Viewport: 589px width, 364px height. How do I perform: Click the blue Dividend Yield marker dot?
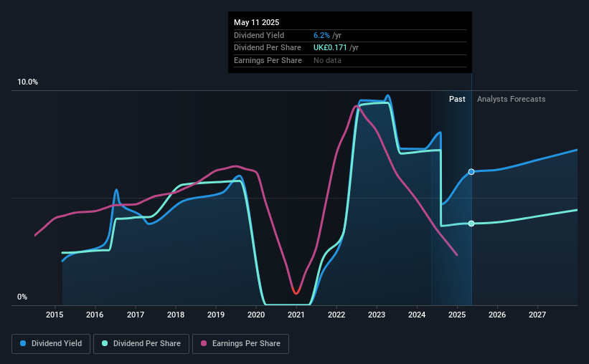[x=471, y=172]
